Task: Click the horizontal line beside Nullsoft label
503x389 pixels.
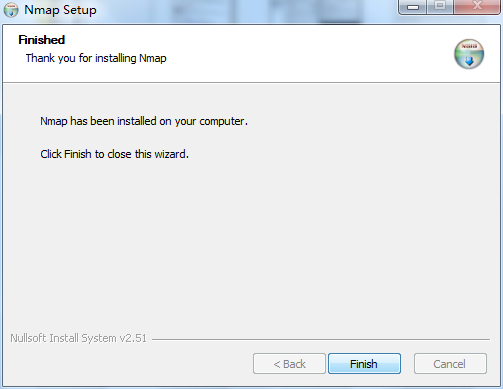Action: tap(321, 340)
